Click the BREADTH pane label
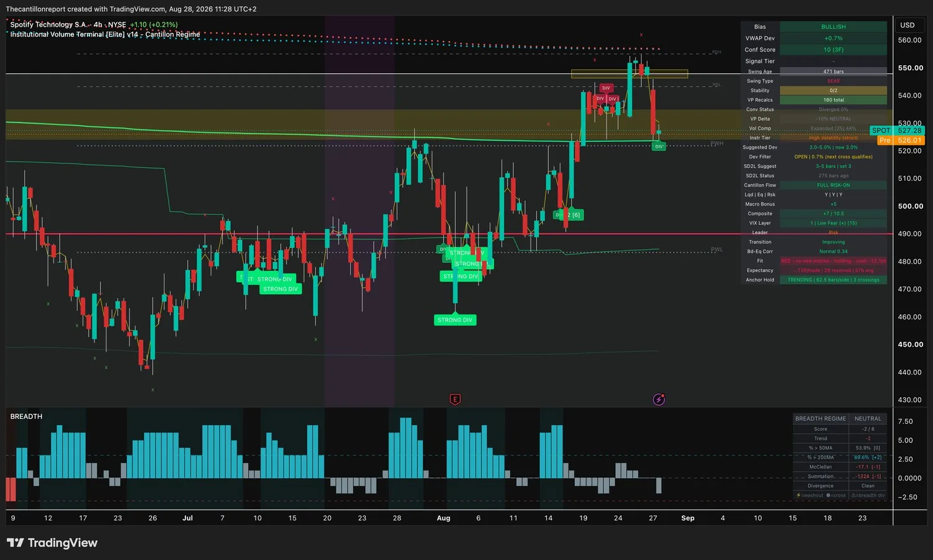933x560 pixels. (x=26, y=416)
